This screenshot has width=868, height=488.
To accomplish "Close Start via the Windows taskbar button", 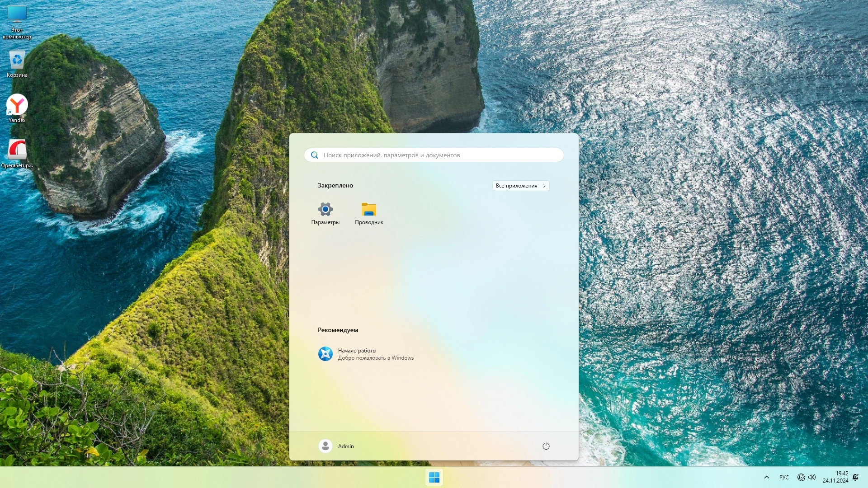I will pos(434,477).
